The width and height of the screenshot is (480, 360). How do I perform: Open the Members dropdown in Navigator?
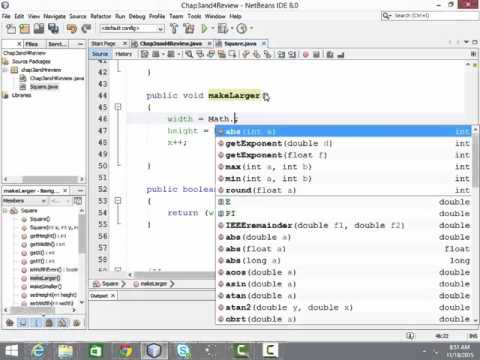tap(24, 201)
